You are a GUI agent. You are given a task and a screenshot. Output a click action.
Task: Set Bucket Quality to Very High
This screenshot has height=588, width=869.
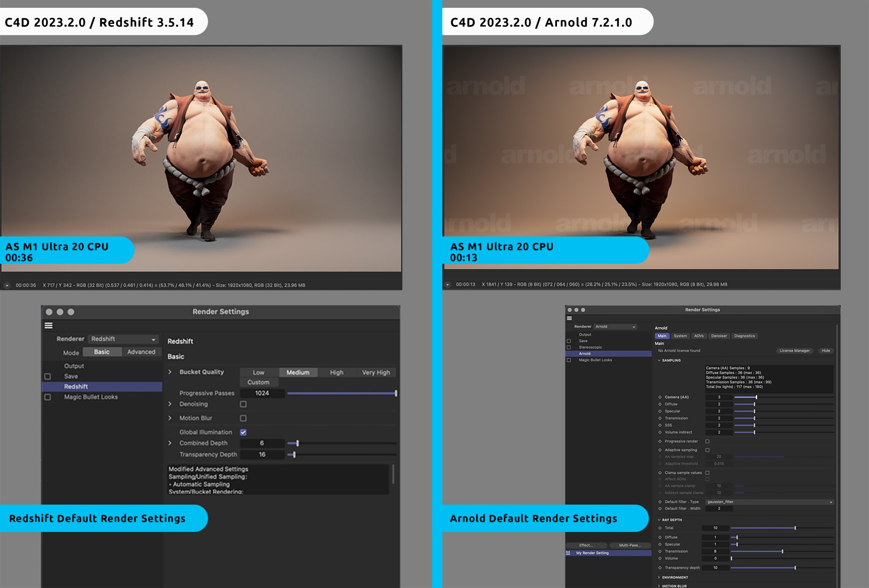pos(376,372)
